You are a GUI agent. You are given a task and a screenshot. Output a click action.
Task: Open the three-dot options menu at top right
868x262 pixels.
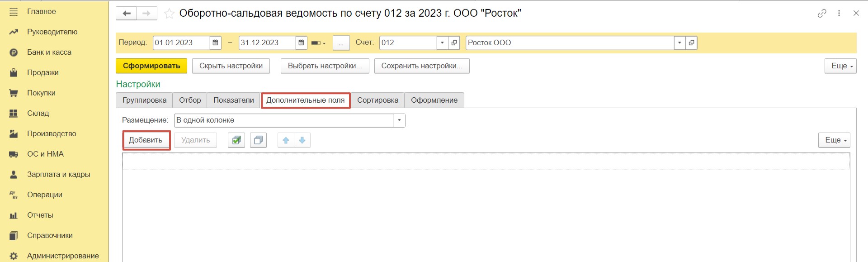click(x=839, y=13)
